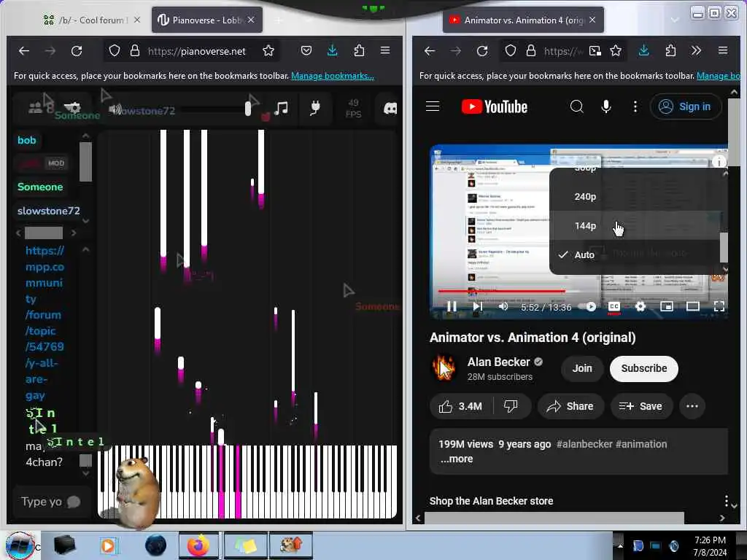The image size is (747, 560).
Task: Bookmark the pianoverse.net page with star
Action: click(268, 51)
